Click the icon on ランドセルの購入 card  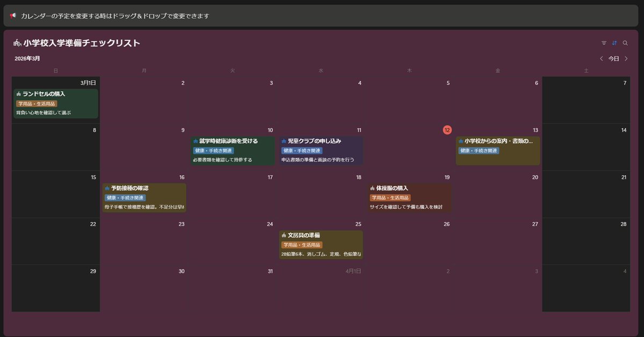[18, 94]
